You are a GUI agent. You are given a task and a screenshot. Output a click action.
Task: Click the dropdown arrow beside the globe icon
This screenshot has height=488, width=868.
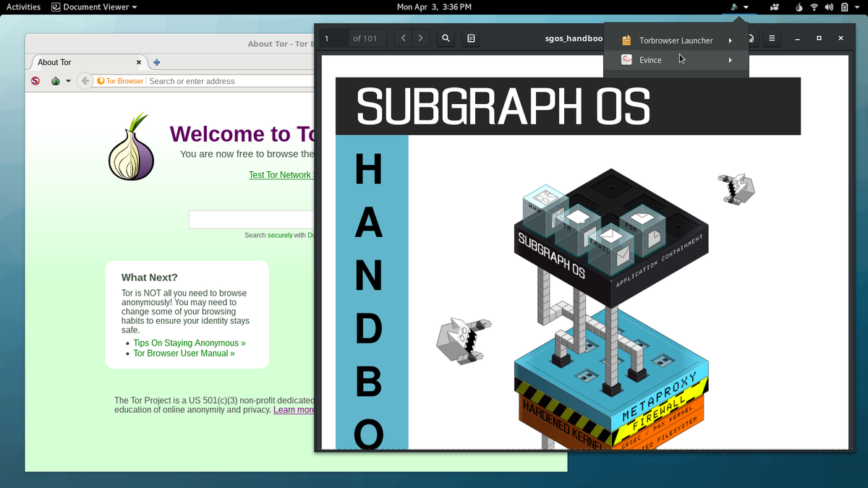tap(68, 81)
